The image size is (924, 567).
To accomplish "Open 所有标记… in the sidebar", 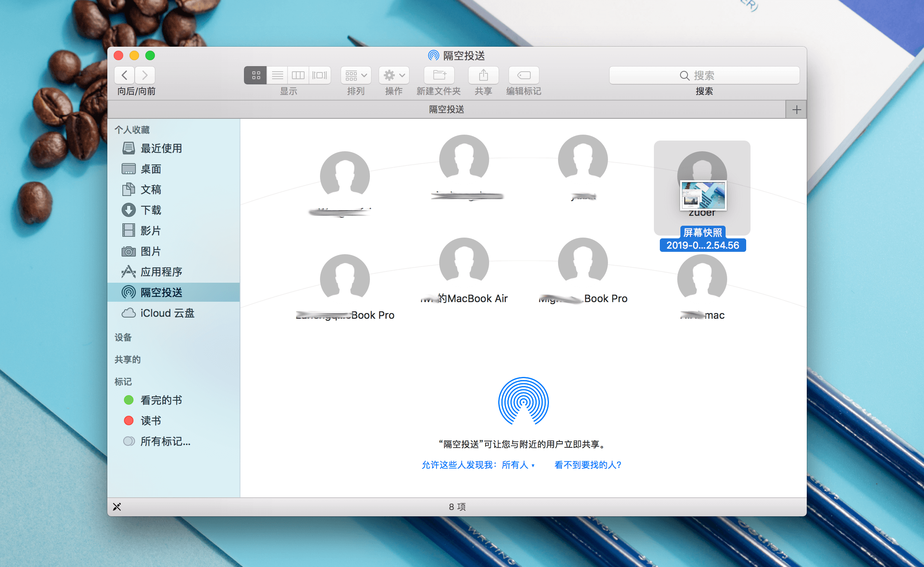I will click(x=173, y=441).
